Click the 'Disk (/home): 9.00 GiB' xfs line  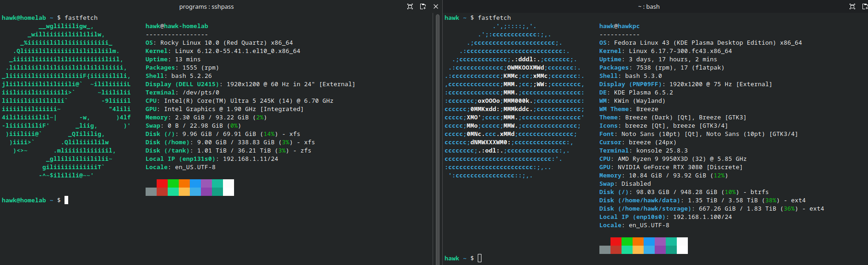pyautogui.click(x=230, y=142)
